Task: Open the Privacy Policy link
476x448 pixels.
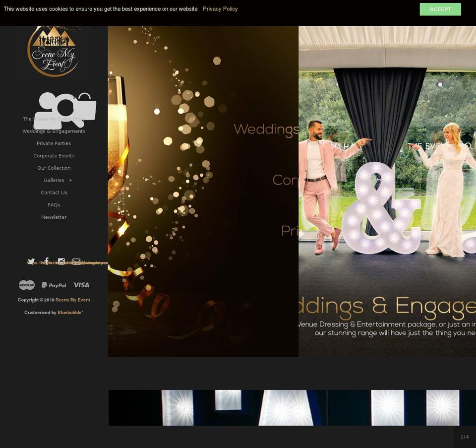Action: pyautogui.click(x=220, y=9)
